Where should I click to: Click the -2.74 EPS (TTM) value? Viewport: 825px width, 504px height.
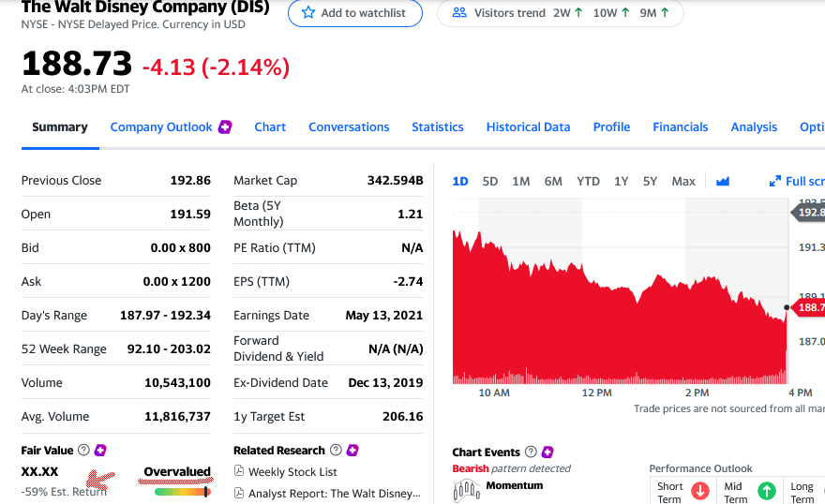point(409,281)
